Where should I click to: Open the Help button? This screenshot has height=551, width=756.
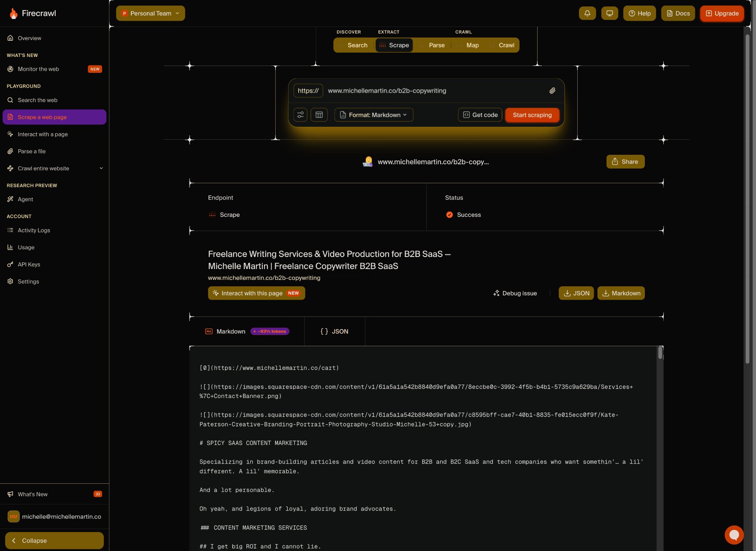(x=639, y=13)
